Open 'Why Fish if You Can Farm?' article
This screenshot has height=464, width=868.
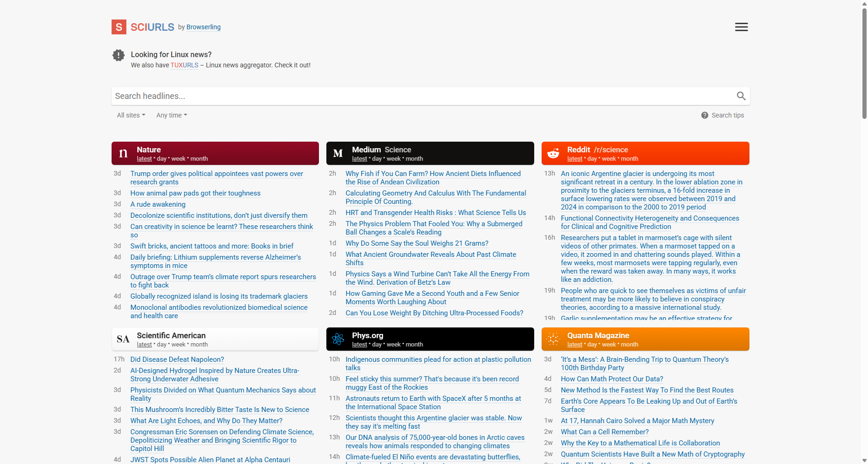(x=433, y=178)
